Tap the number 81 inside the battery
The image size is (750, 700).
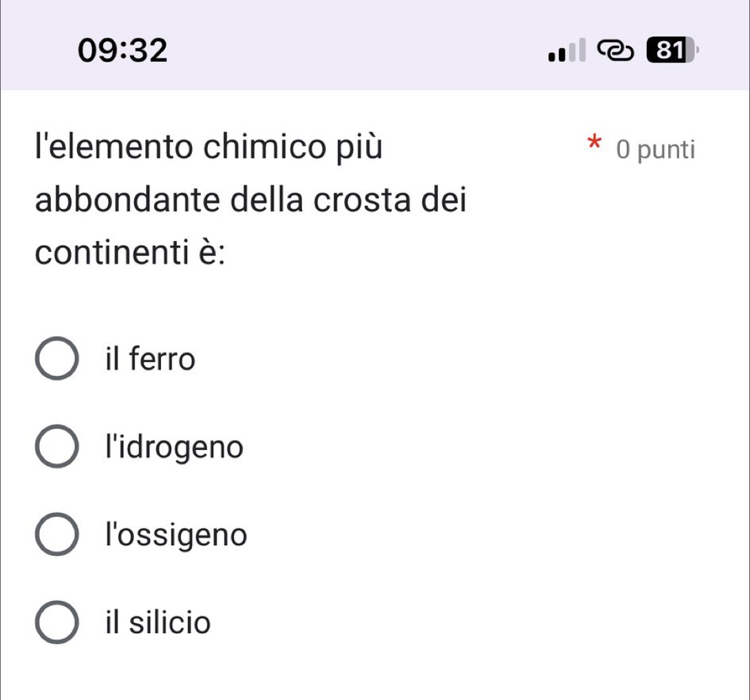[x=666, y=51]
